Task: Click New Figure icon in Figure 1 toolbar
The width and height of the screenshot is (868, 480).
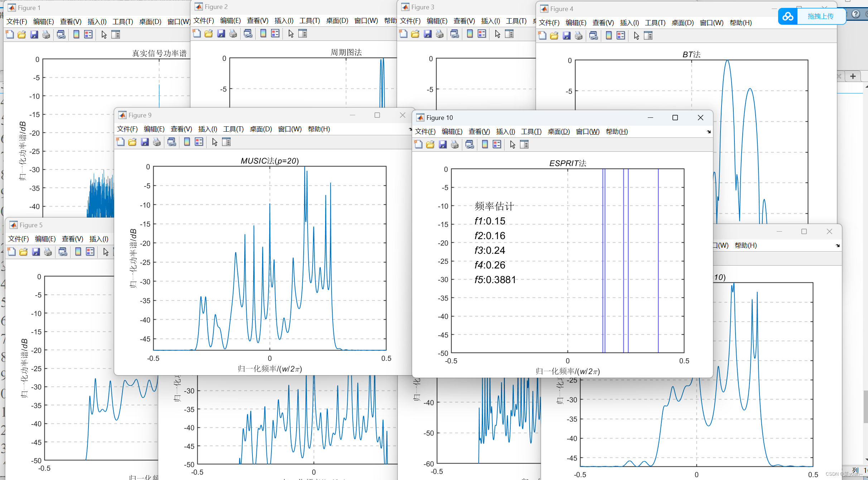Action: point(10,35)
